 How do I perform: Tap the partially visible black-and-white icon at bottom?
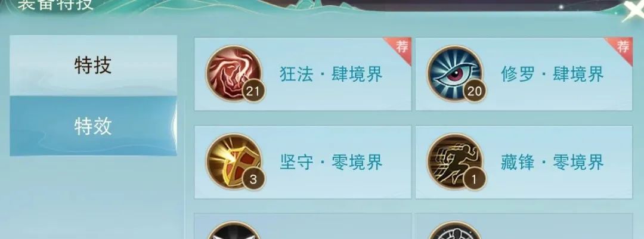234,231
